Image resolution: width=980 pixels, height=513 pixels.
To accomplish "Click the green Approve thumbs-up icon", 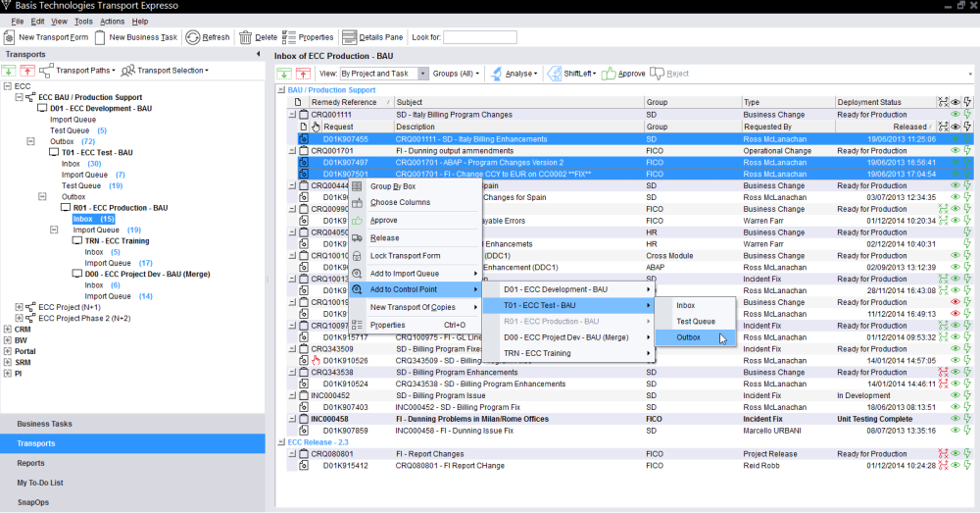I will pos(608,74).
